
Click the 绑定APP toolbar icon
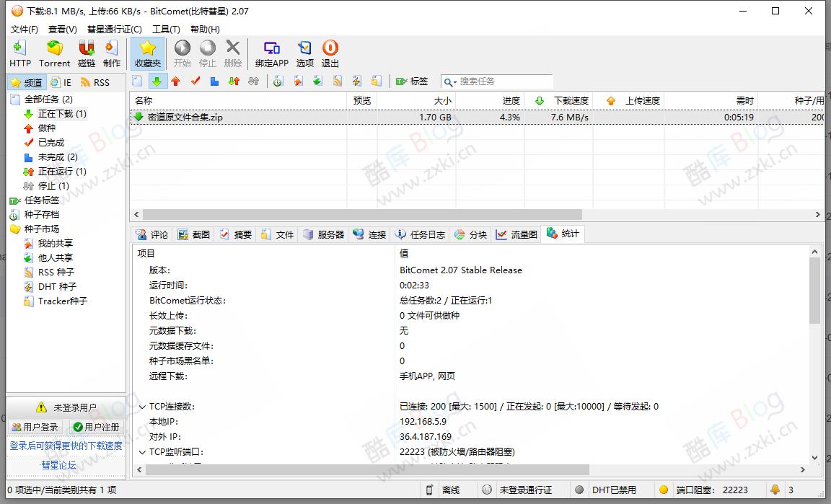tap(271, 53)
